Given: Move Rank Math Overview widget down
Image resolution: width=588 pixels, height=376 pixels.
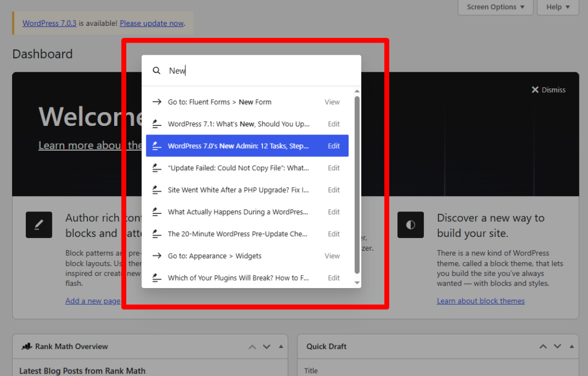Looking at the screenshot, I should [266, 347].
